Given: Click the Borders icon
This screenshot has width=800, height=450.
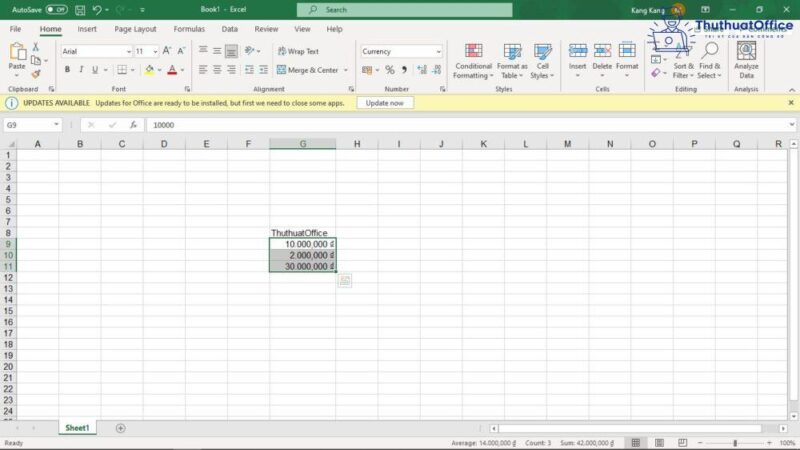Looking at the screenshot, I should (x=122, y=70).
